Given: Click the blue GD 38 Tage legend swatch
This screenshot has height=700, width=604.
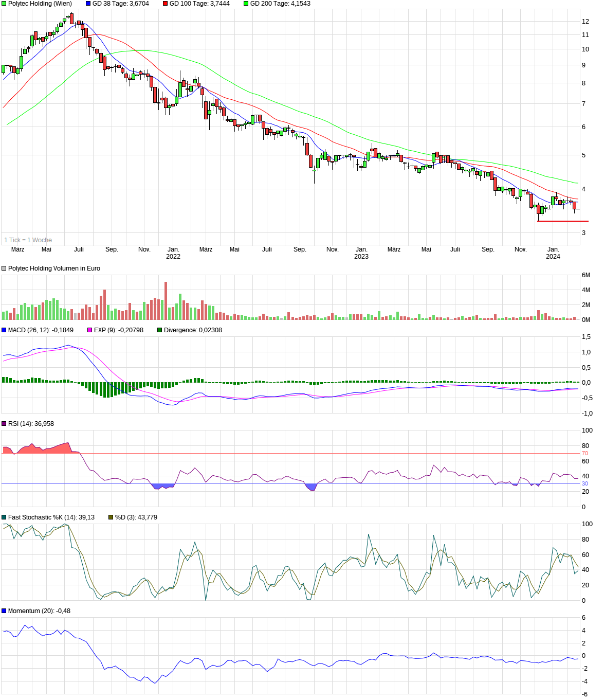Looking at the screenshot, I should tap(88, 4).
